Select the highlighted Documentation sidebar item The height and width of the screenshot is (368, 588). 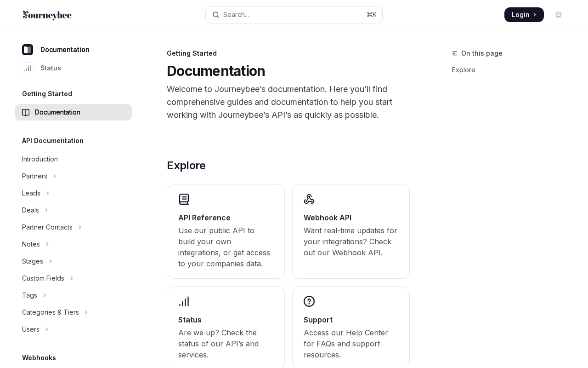tap(73, 112)
